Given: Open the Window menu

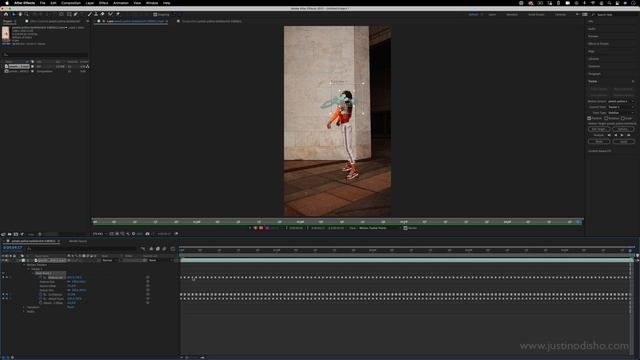Looking at the screenshot, I should click(152, 3).
